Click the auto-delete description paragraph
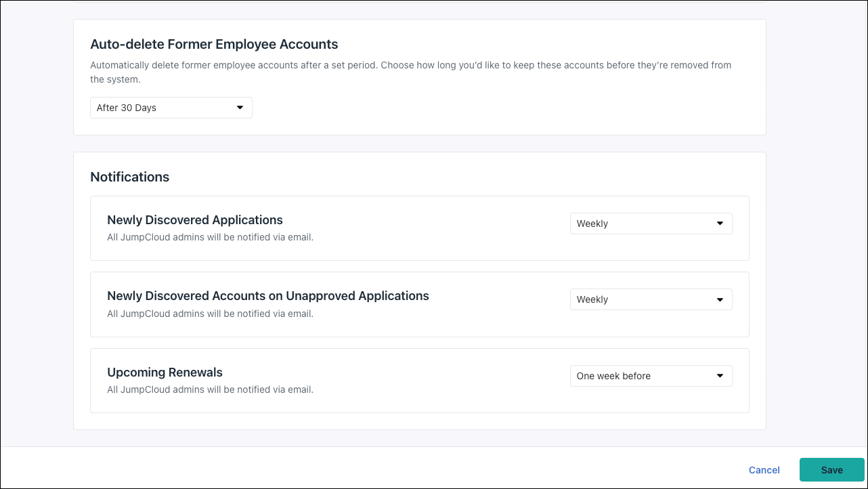 click(x=410, y=72)
